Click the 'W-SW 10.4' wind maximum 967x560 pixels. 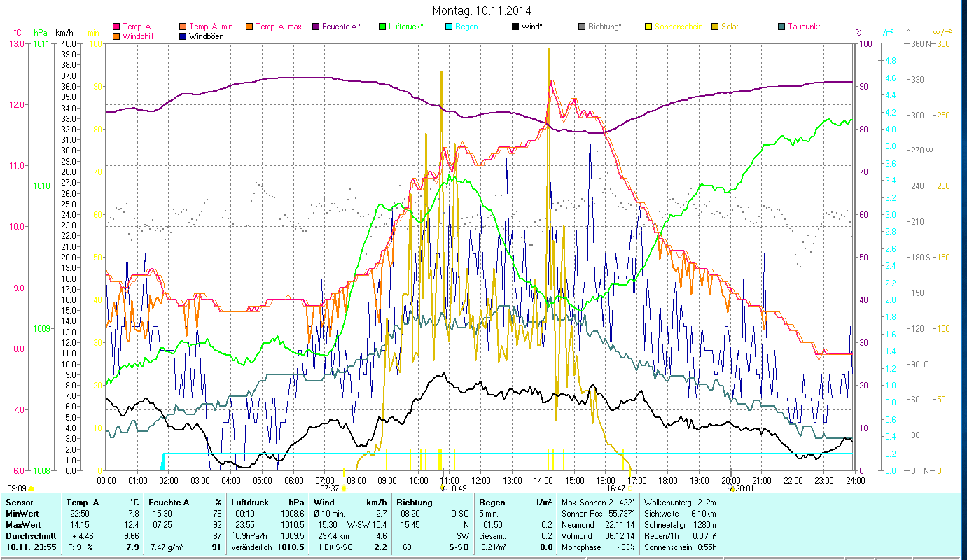366,525
